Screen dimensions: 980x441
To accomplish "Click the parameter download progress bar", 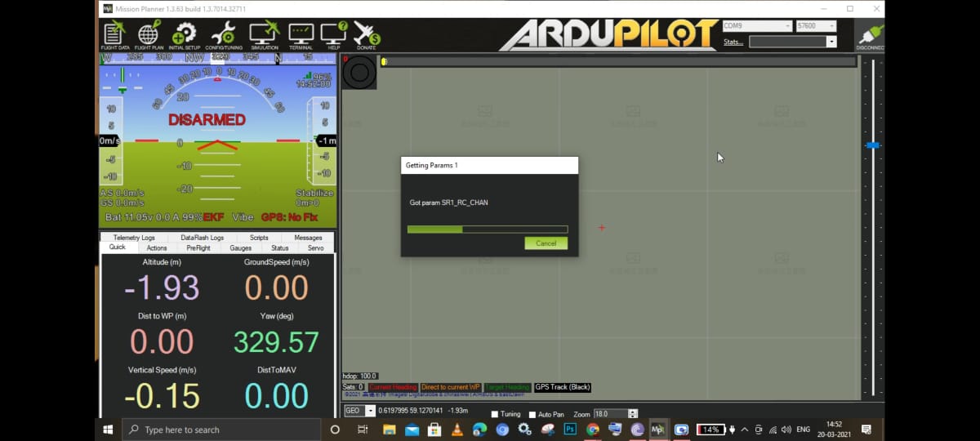I will 488,229.
